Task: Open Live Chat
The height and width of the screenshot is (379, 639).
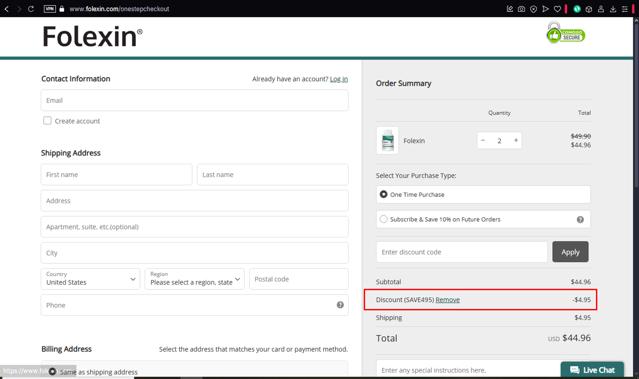Action: coord(592,370)
